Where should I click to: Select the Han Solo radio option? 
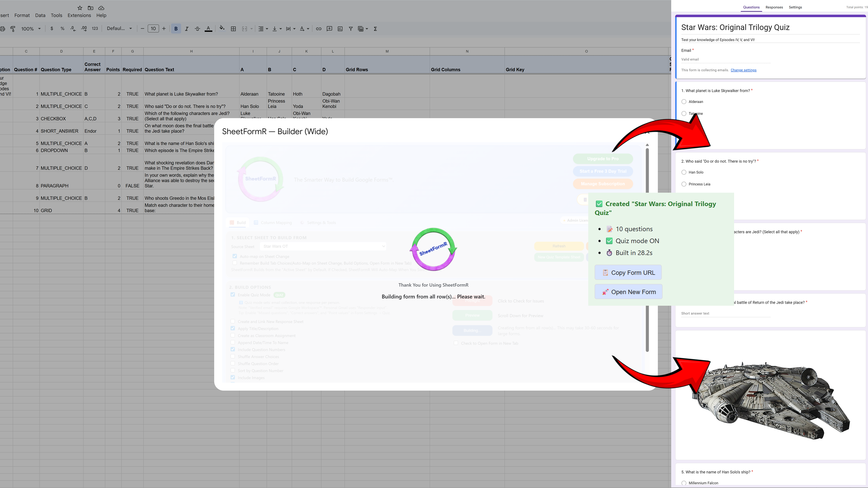(684, 172)
